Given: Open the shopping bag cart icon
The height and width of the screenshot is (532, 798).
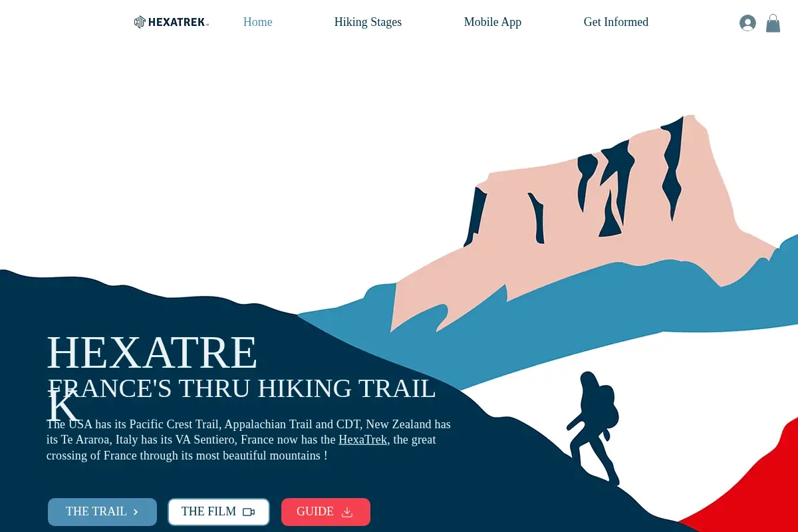Looking at the screenshot, I should coord(773,23).
